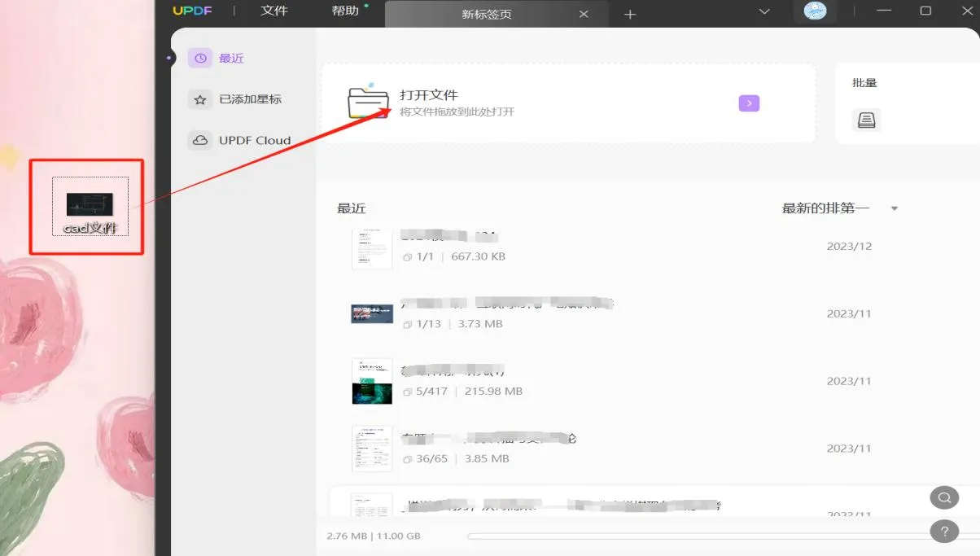Click the star icon for starred files

(x=199, y=99)
